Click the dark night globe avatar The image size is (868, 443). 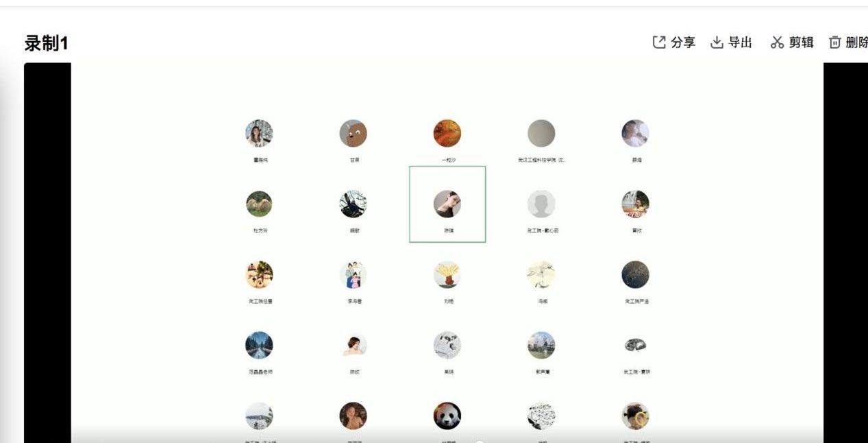tap(635, 274)
